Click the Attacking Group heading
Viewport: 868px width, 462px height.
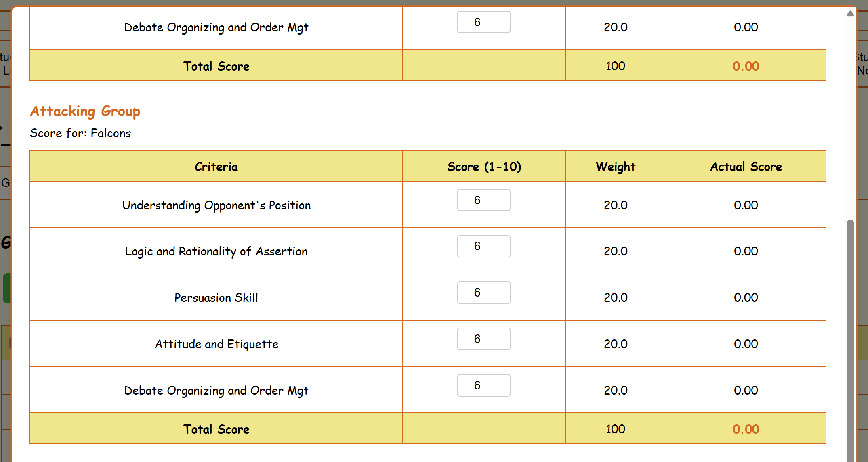(x=85, y=111)
